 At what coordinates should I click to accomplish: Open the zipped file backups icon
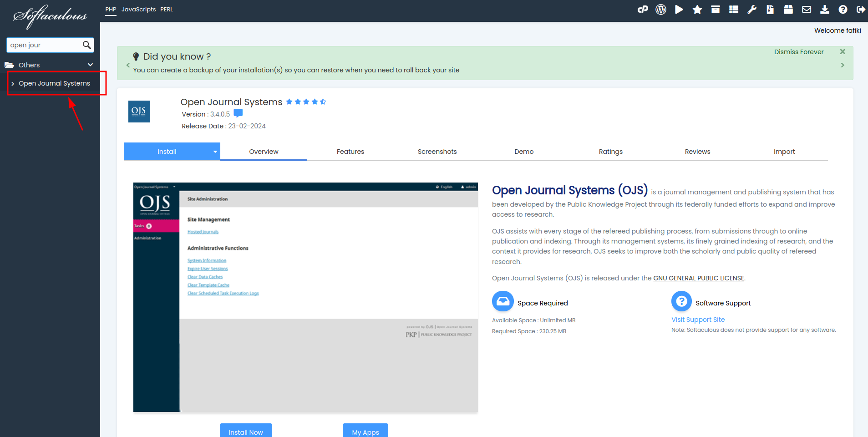pyautogui.click(x=770, y=9)
